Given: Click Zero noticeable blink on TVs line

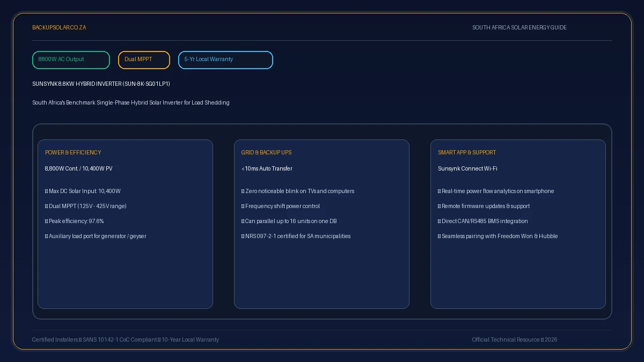Looking at the screenshot, I should pos(298,191).
